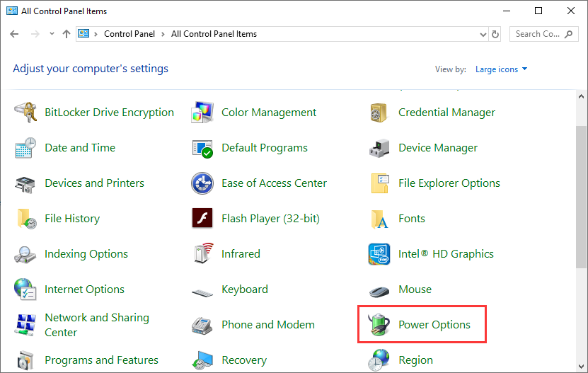Open the Credential Manager safe icon
This screenshot has height=373, width=588.
pos(379,113)
